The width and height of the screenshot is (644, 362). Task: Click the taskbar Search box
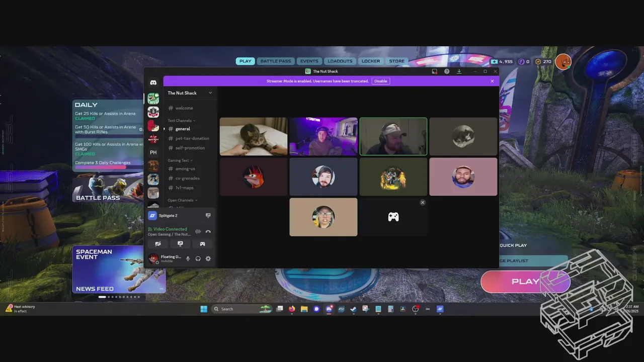[x=243, y=309]
